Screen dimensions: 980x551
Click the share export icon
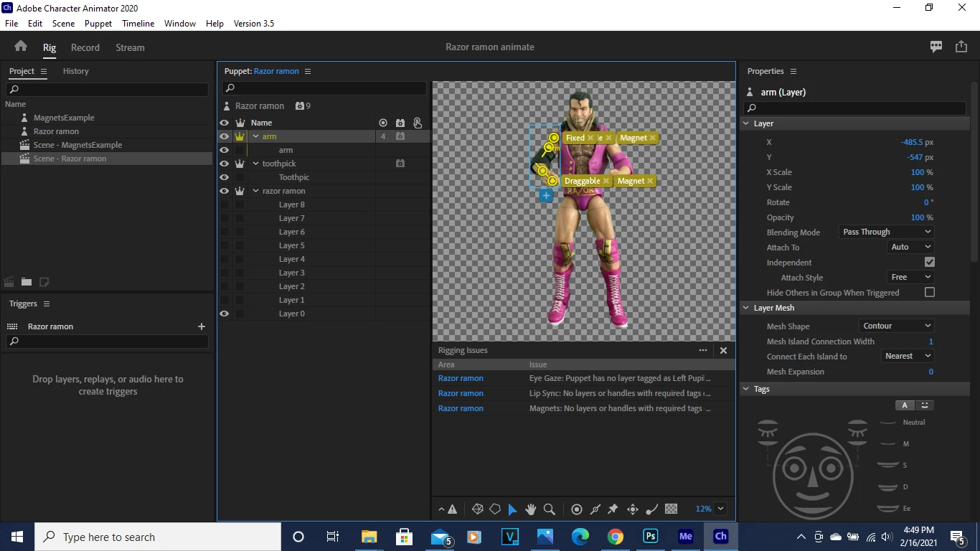[961, 47]
